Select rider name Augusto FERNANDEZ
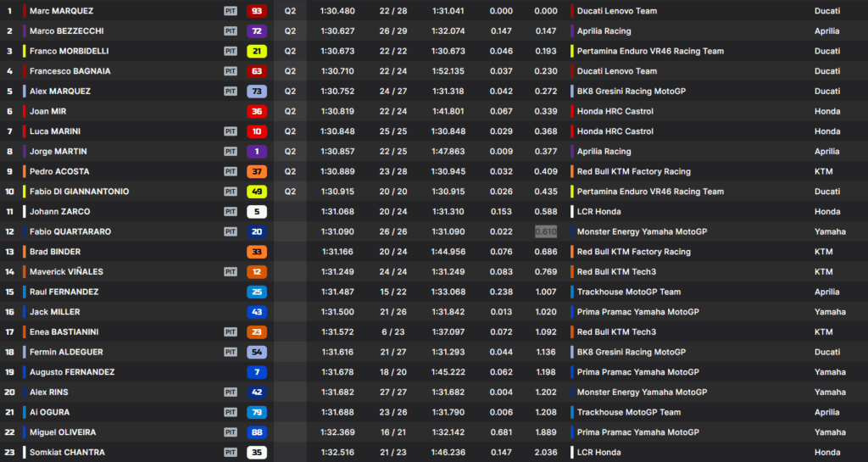Viewport: 868px width, 462px height. [72, 372]
